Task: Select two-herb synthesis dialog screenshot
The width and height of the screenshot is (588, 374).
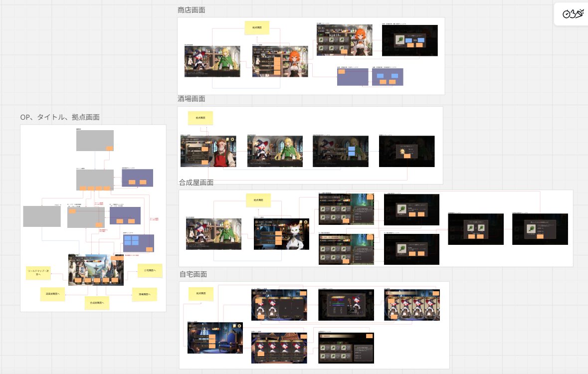Action: (x=476, y=229)
